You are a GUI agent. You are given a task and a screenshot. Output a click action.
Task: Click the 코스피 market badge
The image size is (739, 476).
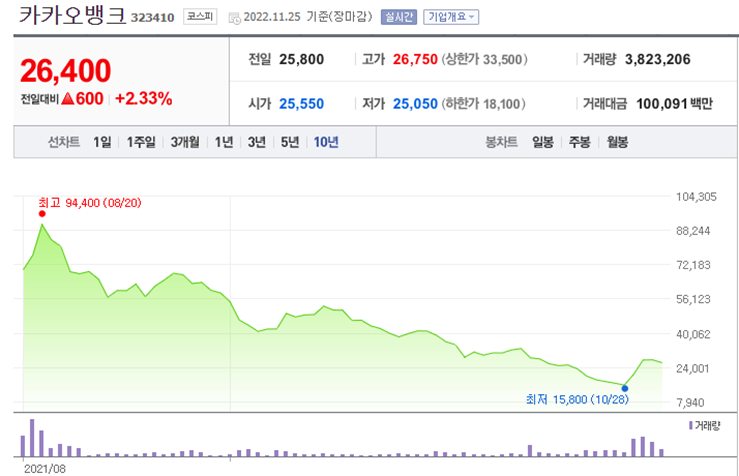pyautogui.click(x=200, y=17)
